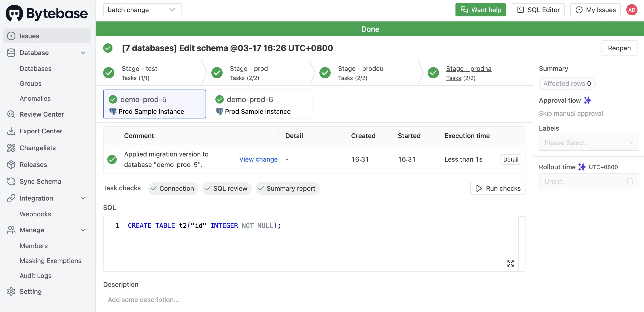Screen dimensions: 644x312
Task: Select the demo-prod-6 task tab
Action: [x=261, y=104]
